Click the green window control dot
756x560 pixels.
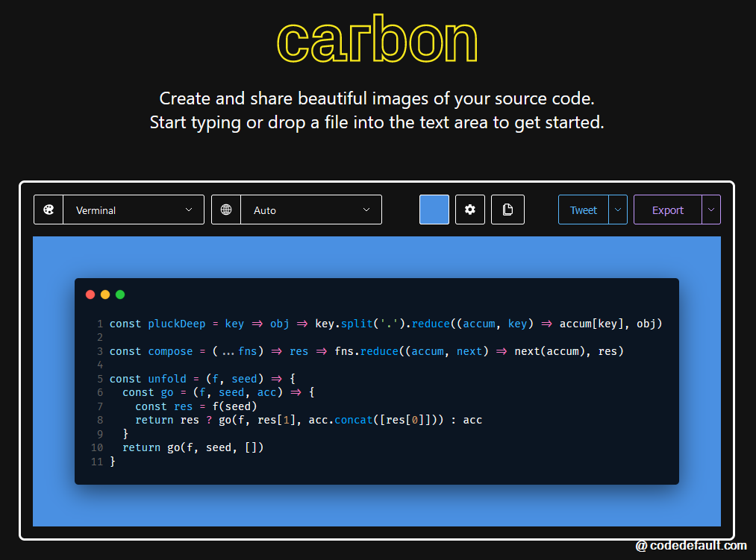(120, 295)
